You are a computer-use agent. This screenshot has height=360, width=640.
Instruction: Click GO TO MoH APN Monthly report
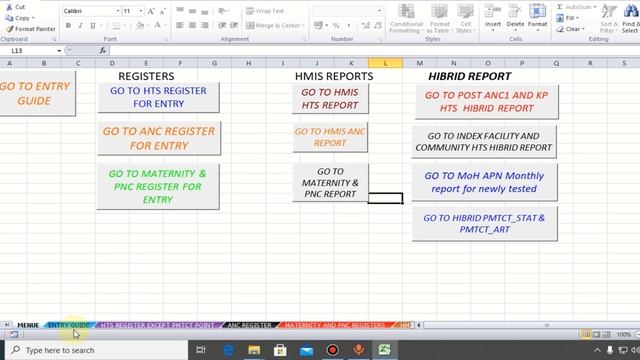tap(484, 182)
